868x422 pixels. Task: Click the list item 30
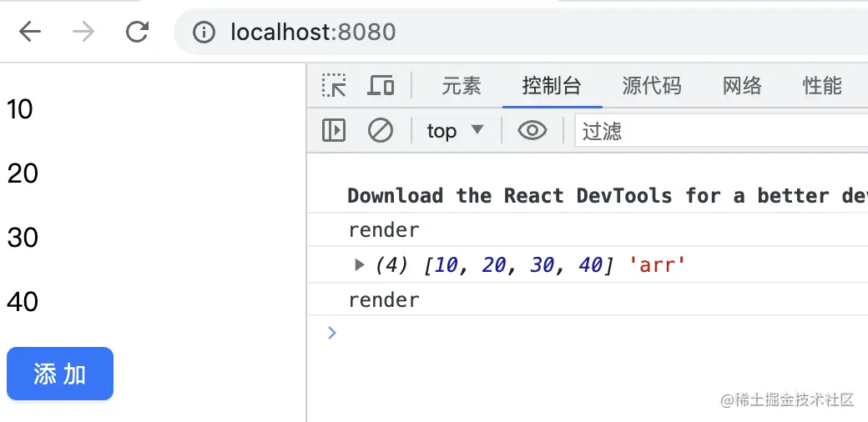(23, 238)
